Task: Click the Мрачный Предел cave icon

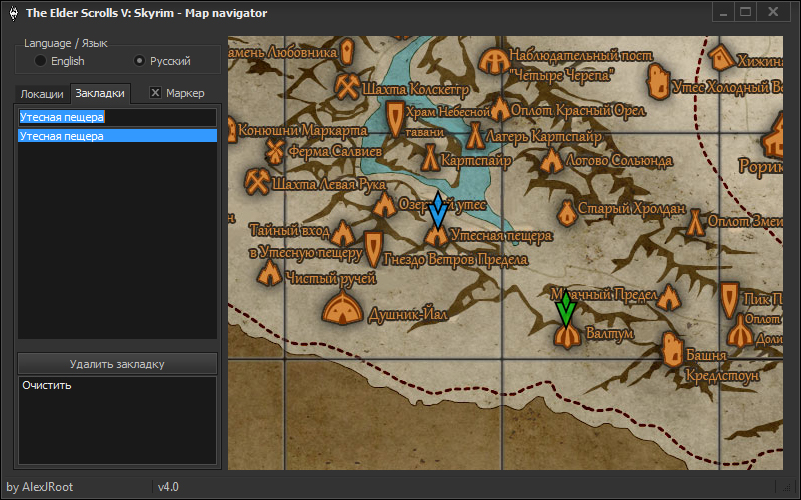Action: click(x=668, y=297)
